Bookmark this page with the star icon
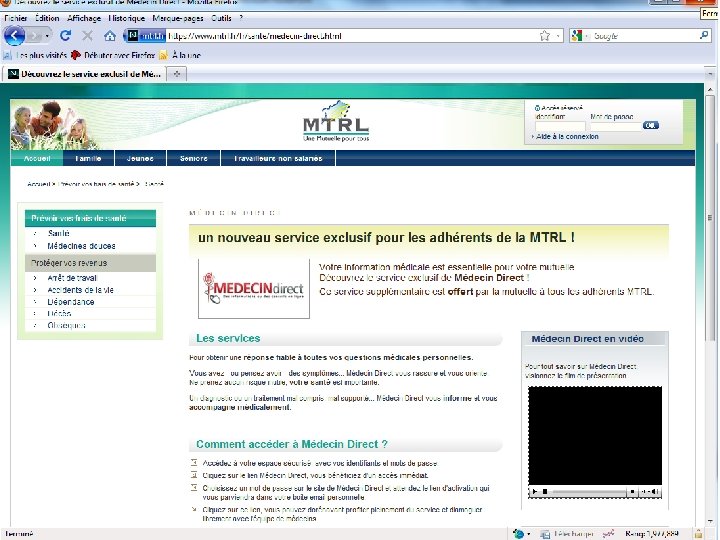 [x=544, y=36]
